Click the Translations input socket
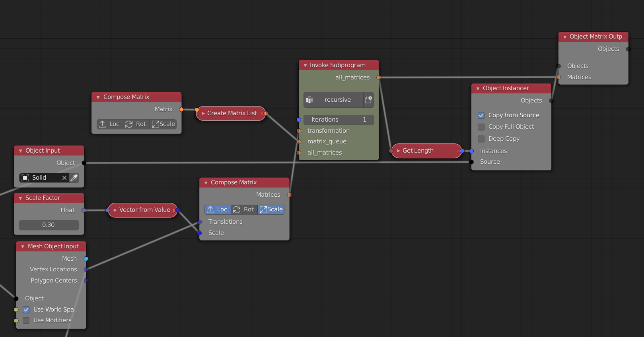The height and width of the screenshot is (337, 644). 200,222
